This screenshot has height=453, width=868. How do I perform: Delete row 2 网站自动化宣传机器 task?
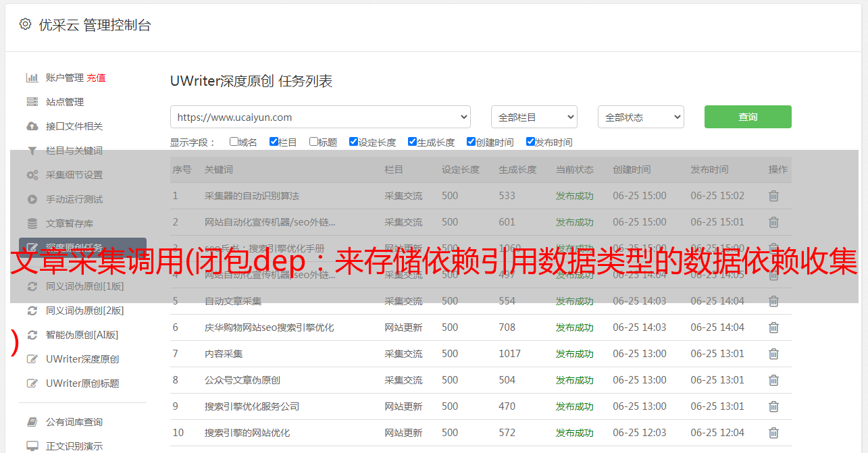point(774,222)
